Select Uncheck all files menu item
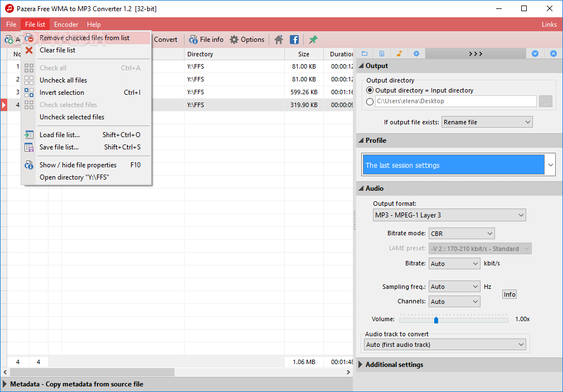 (x=86, y=80)
